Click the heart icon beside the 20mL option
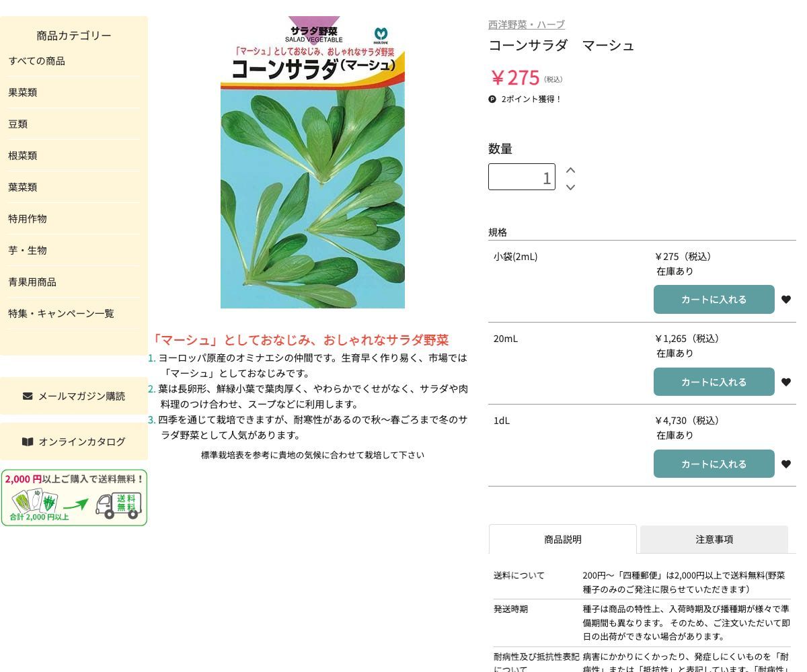Viewport: 807px width, 672px height. click(786, 382)
